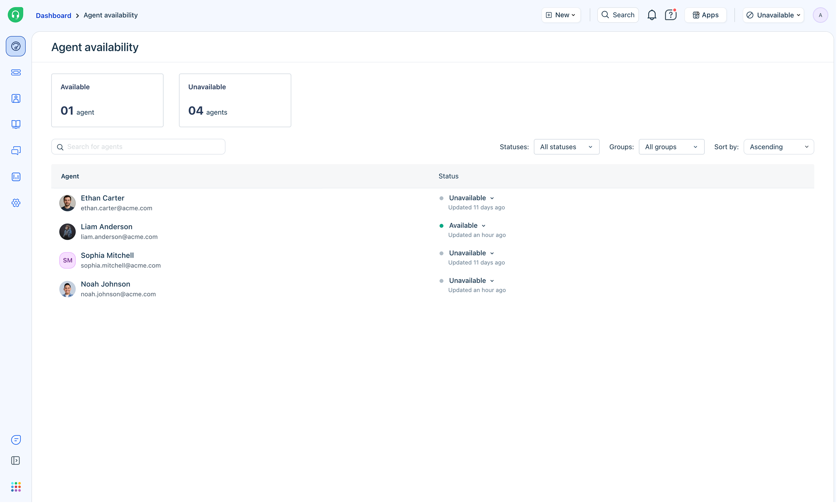Click the notifications bell icon
837x504 pixels.
point(651,15)
